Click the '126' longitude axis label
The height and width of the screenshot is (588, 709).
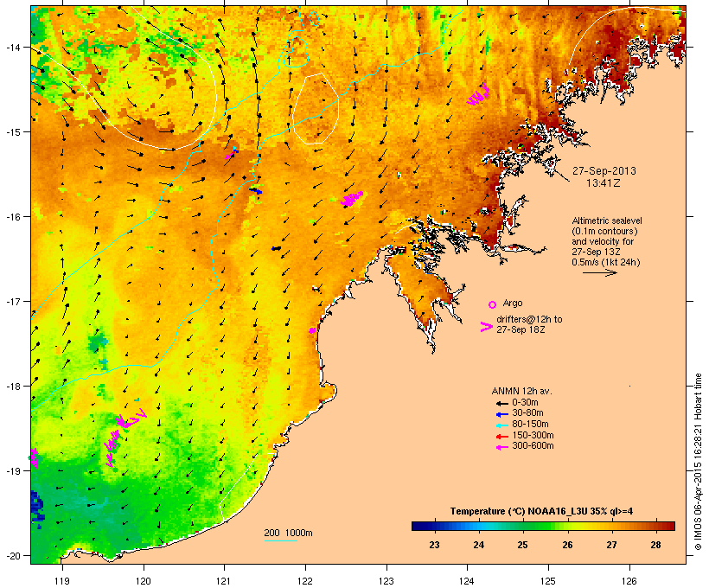629,581
